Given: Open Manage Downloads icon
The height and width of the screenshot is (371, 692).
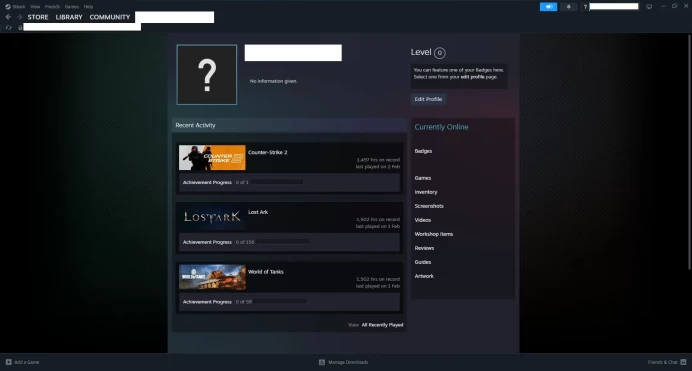Looking at the screenshot, I should (322, 362).
